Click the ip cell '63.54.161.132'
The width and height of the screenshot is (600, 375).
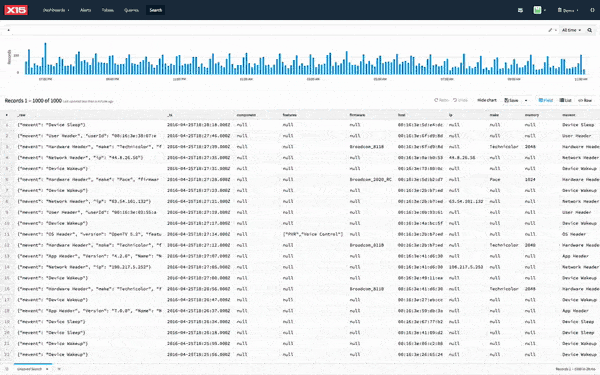466,201
